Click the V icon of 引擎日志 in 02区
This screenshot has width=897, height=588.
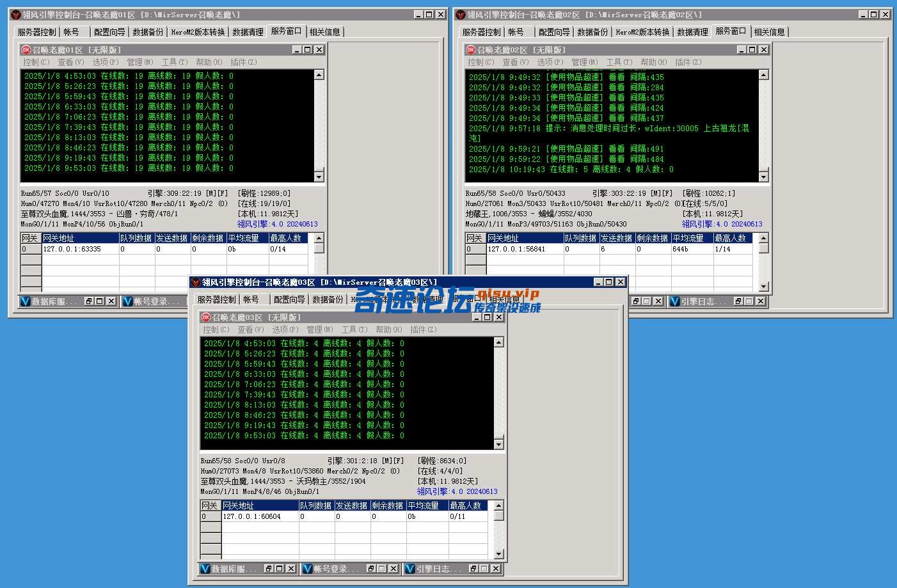675,301
